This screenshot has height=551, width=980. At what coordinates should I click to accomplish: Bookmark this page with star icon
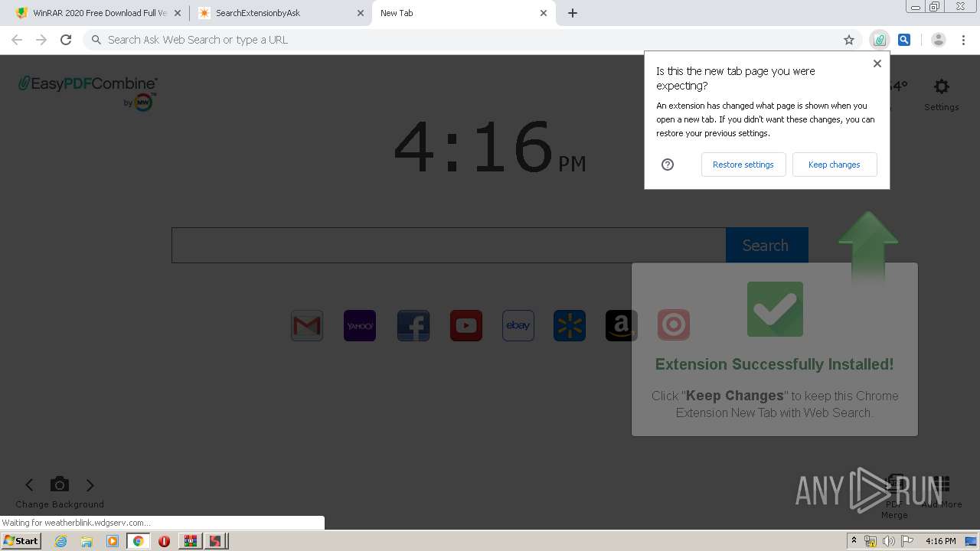tap(849, 40)
